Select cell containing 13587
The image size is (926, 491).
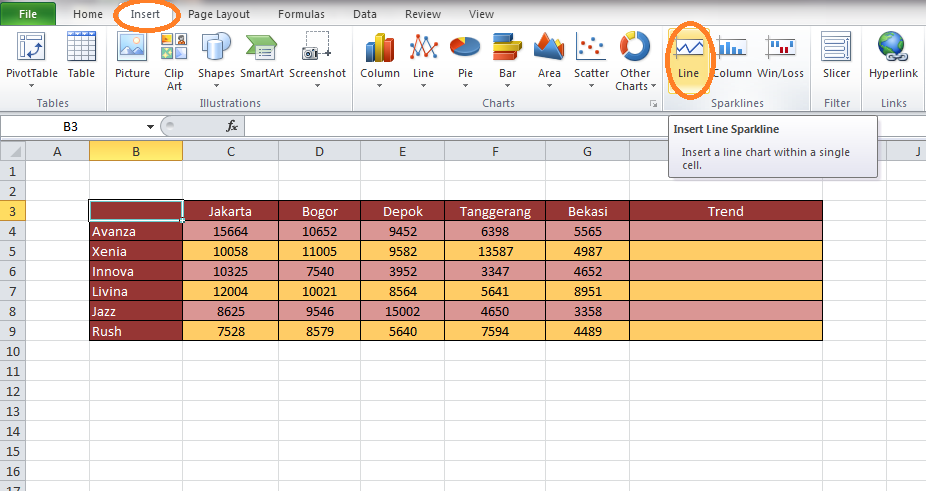click(x=495, y=251)
